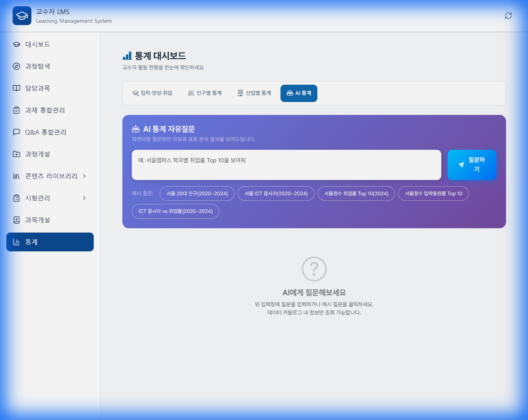Image resolution: width=528 pixels, height=420 pixels.
Task: Click the graduation cap LMS logo
Action: 22,16
